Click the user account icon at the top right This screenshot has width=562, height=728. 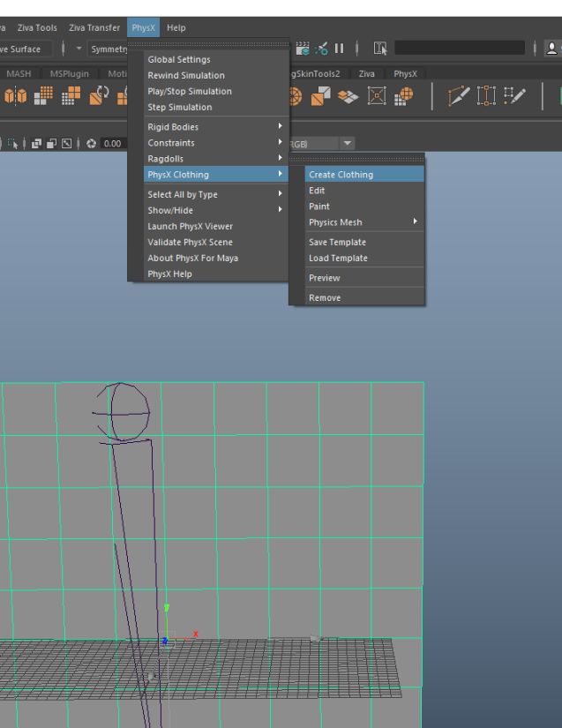(551, 49)
